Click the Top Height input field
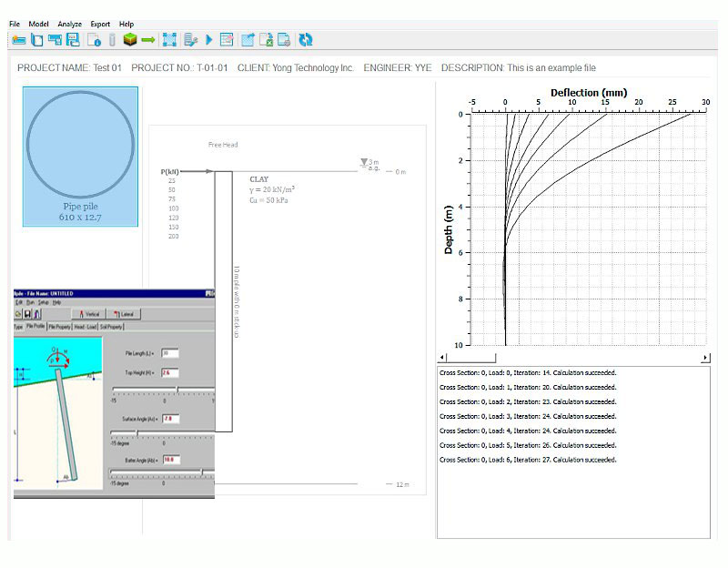 tap(170, 373)
